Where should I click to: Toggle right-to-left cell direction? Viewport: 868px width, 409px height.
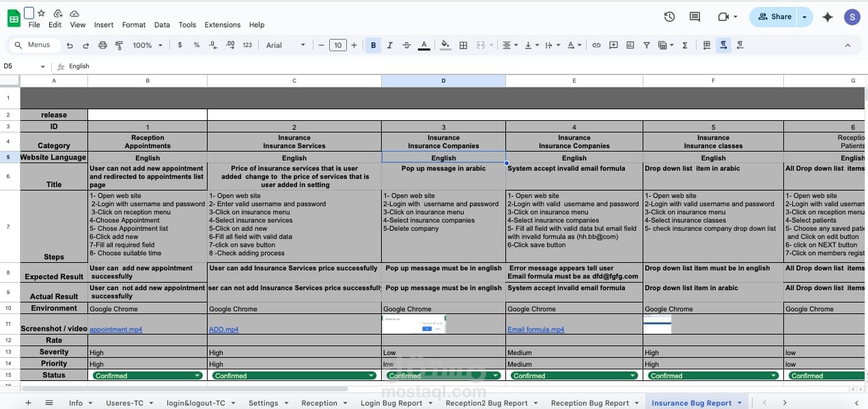point(740,45)
